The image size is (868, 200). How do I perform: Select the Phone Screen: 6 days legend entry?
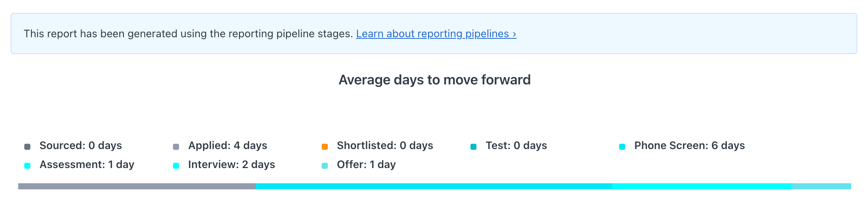tap(690, 146)
